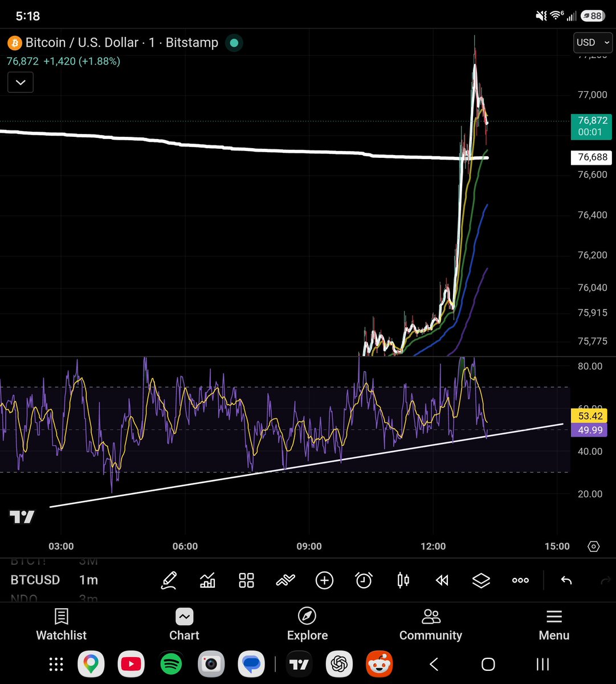
Task: Launch Messages from the taskbar
Action: [x=251, y=664]
